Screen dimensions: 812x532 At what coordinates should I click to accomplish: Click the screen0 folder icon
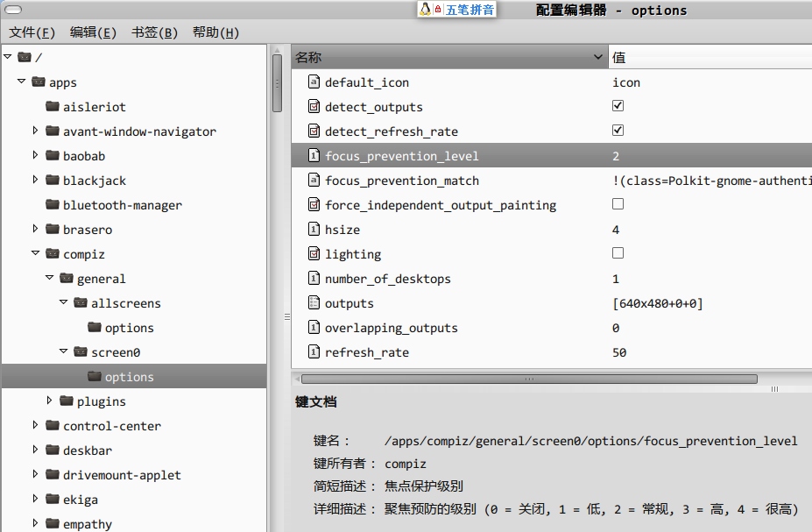coord(81,351)
